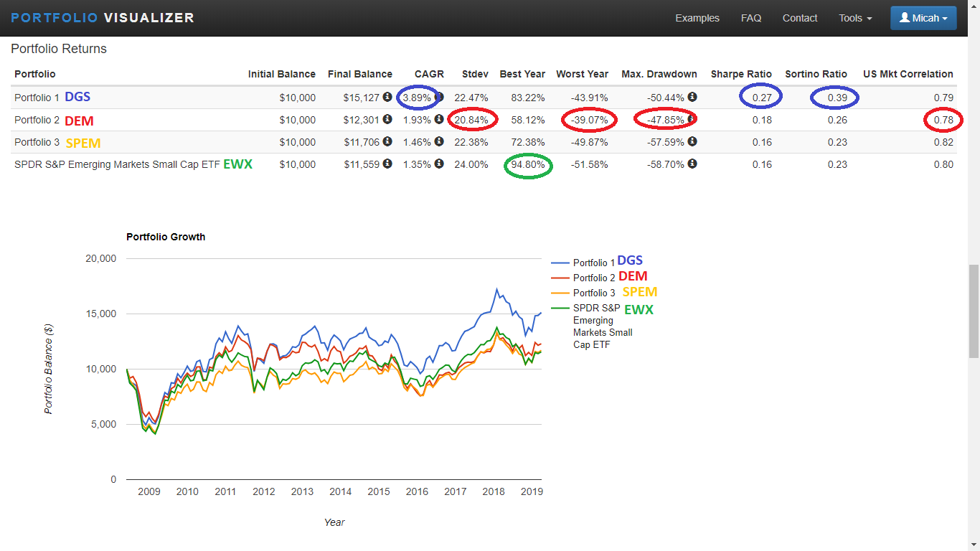The width and height of the screenshot is (980, 551).
Task: Open the Micah user account dropdown
Action: tap(923, 18)
